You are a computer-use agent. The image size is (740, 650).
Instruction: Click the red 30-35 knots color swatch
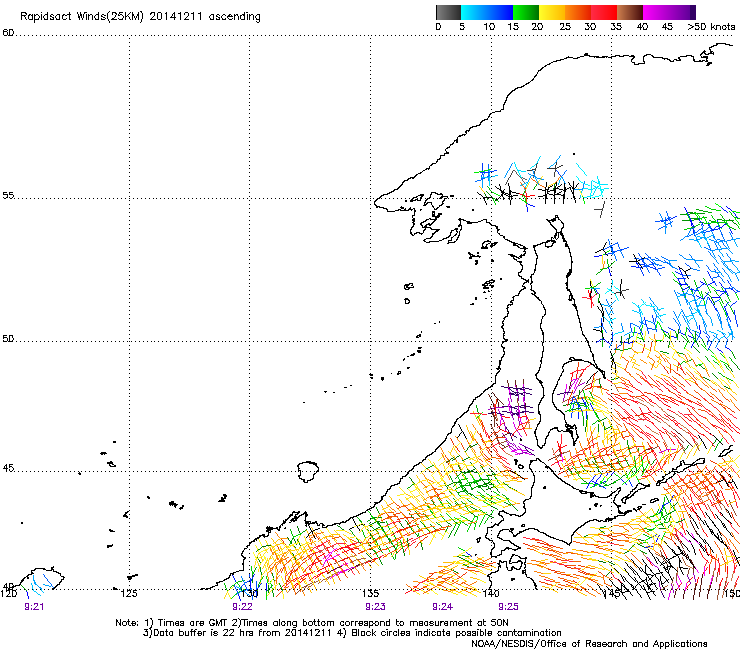point(604,12)
